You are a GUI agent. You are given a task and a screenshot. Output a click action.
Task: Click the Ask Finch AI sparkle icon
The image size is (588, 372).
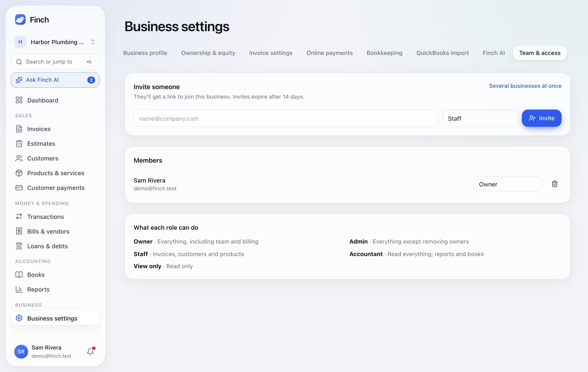[19, 80]
